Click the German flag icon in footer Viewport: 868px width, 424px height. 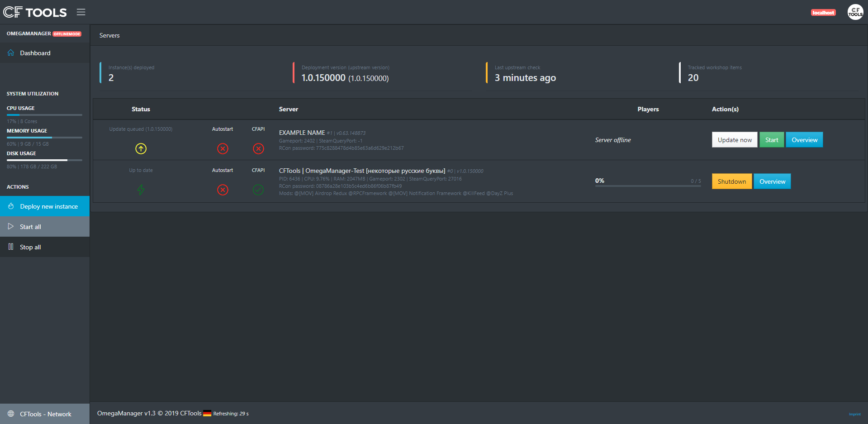click(x=207, y=413)
